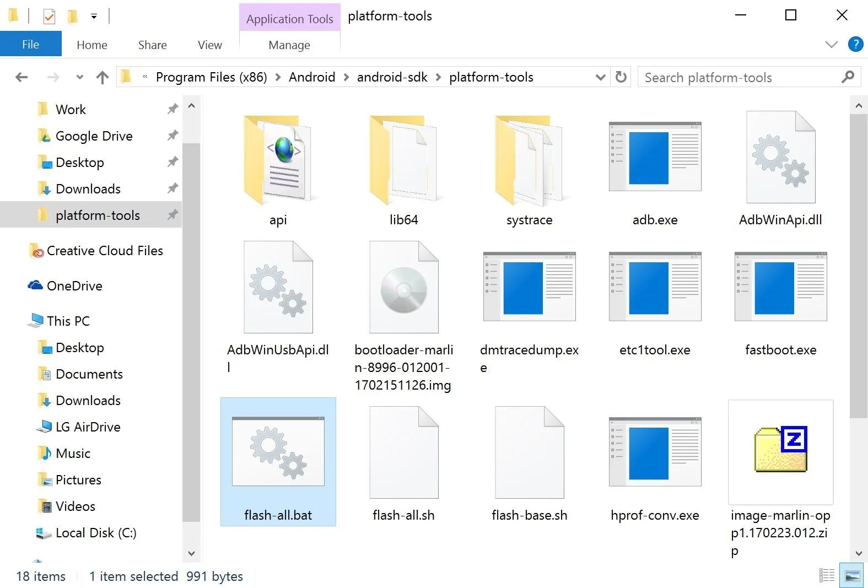Expand the android-sdk breadcrumb arrow
Image resolution: width=868 pixels, height=588 pixels.
439,77
